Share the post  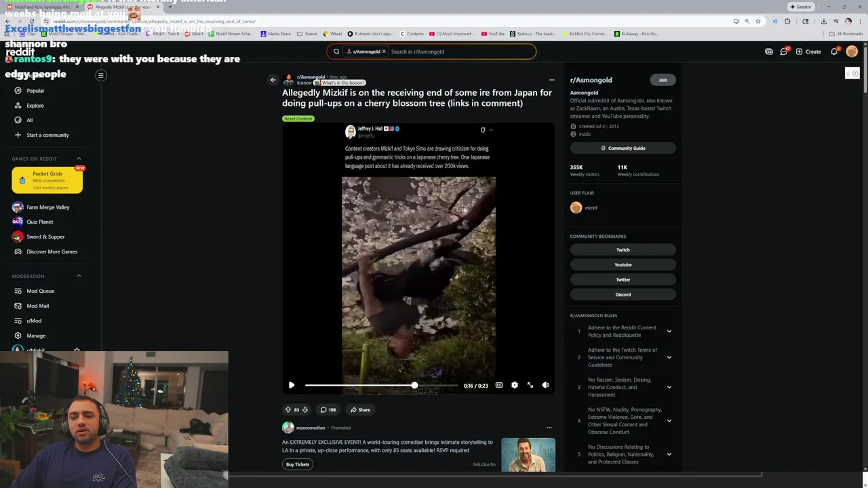[x=360, y=409]
